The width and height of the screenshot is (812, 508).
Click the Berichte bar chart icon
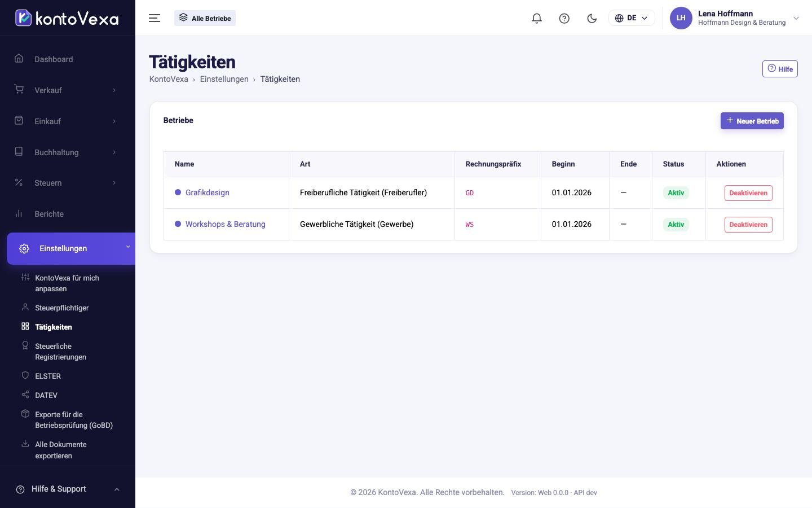19,213
